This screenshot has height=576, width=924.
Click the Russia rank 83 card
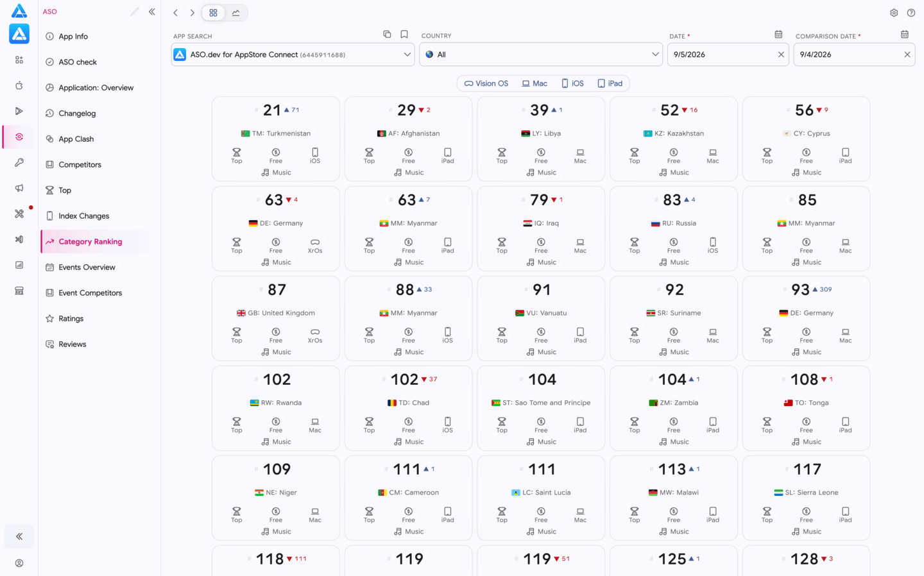click(674, 229)
